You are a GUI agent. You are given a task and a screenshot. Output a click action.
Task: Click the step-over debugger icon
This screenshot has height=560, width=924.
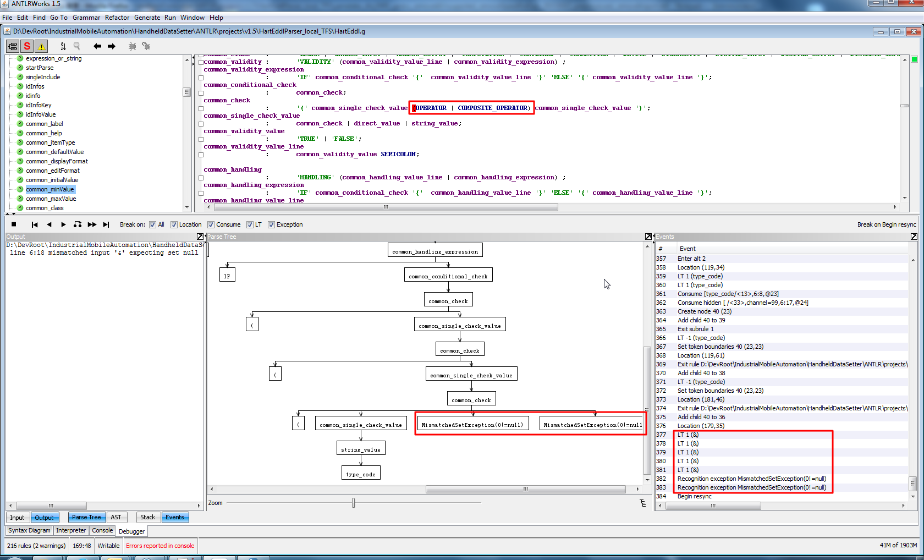click(78, 224)
